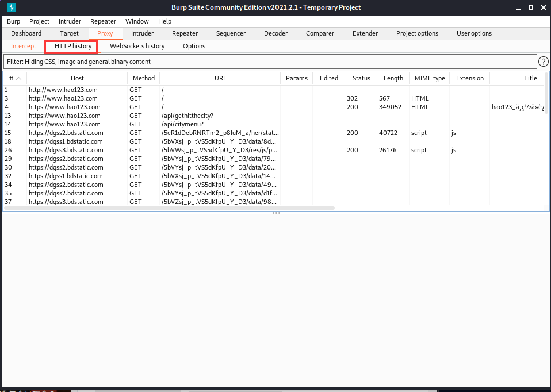Screen dimensions: 551x392
Task: Switch to the Decoder tab
Action: [276, 33]
